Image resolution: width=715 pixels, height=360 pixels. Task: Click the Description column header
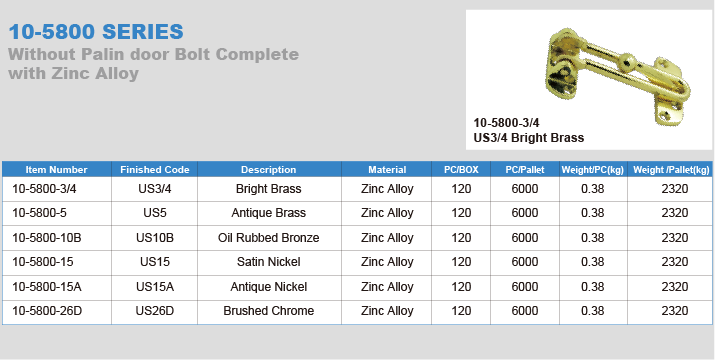269,170
